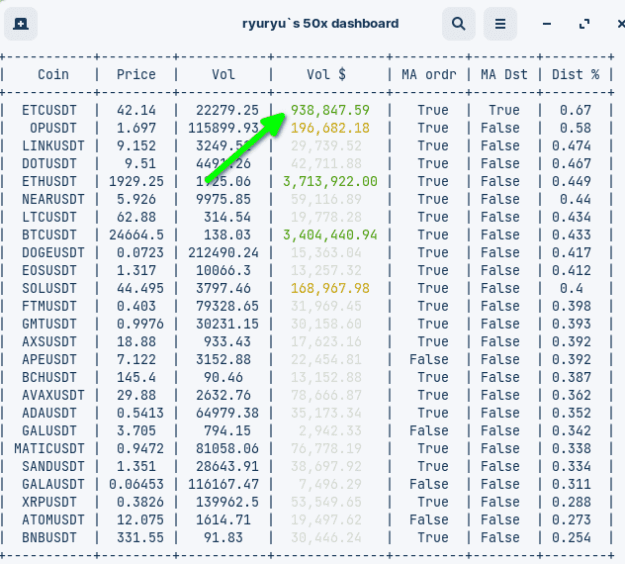Click the GALAUSDT price 0.06453

(136, 484)
